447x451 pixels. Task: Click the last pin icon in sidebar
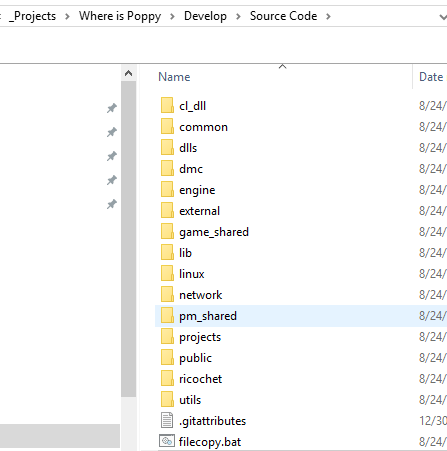(x=112, y=204)
